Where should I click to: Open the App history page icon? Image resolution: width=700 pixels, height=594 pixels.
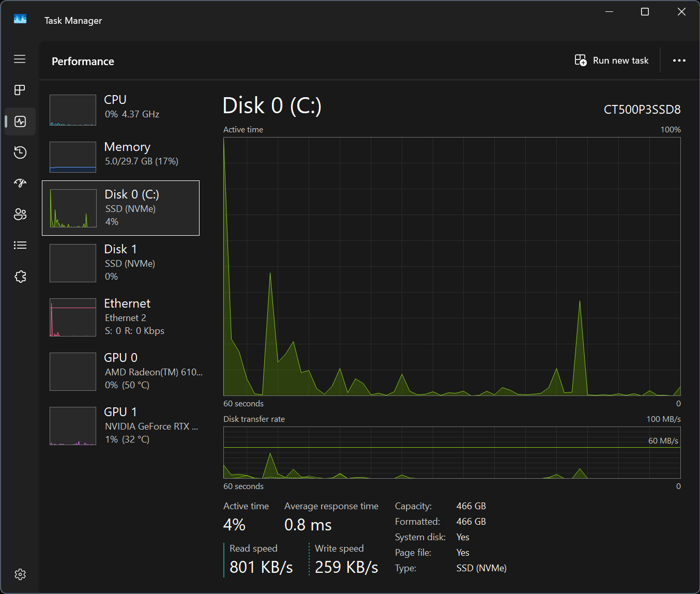pos(20,153)
